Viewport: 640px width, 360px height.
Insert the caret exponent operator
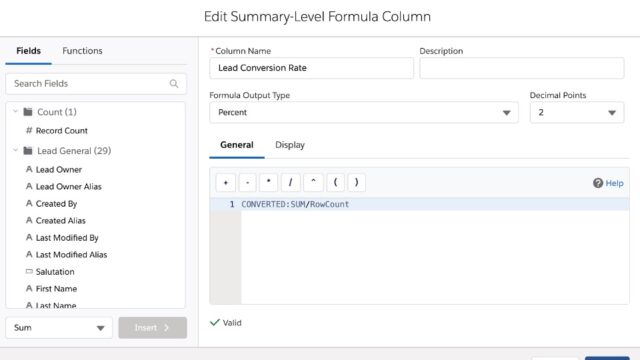click(313, 182)
